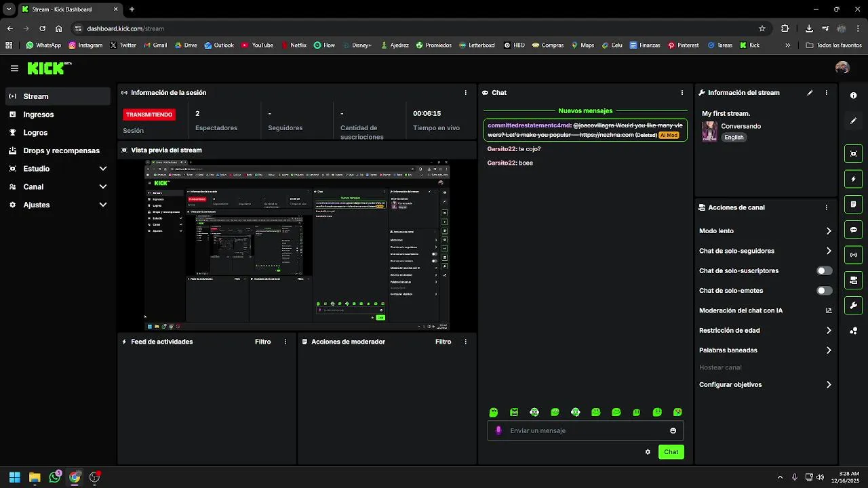Screen dimensions: 868x488
Task: Open chat settings gear icon
Action: [x=648, y=452]
